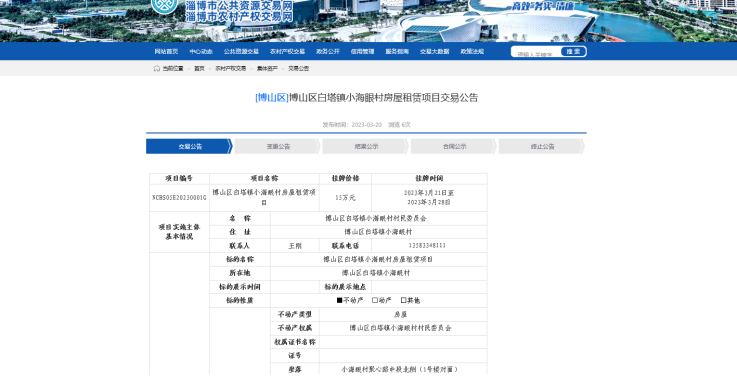Click the 不动产类型 label cell
Image resolution: width=737 pixels, height=376 pixels.
[x=295, y=314]
